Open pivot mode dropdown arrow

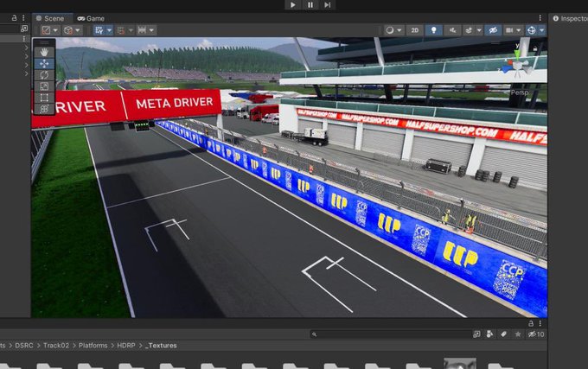click(56, 30)
